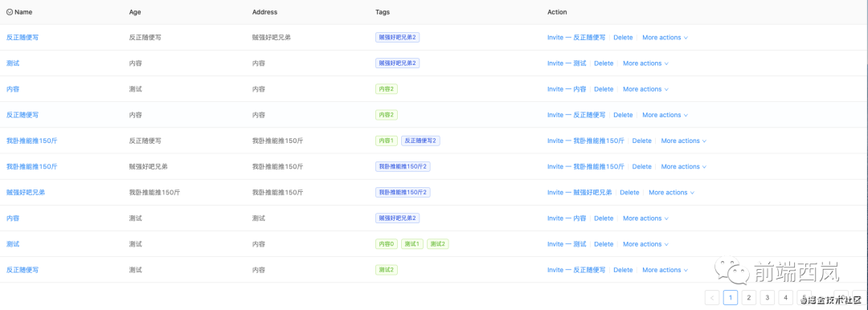Select the Age column header

[135, 11]
